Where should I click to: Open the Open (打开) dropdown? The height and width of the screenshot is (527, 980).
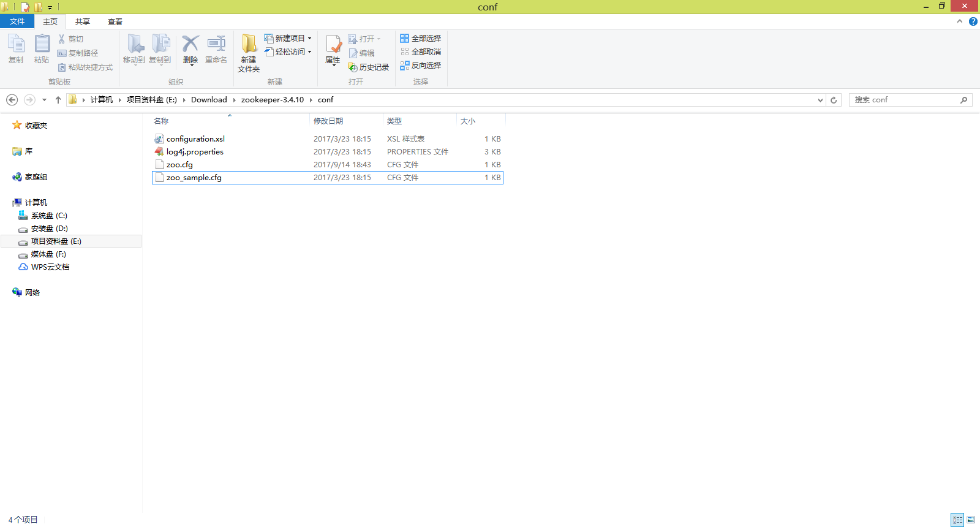[364, 39]
